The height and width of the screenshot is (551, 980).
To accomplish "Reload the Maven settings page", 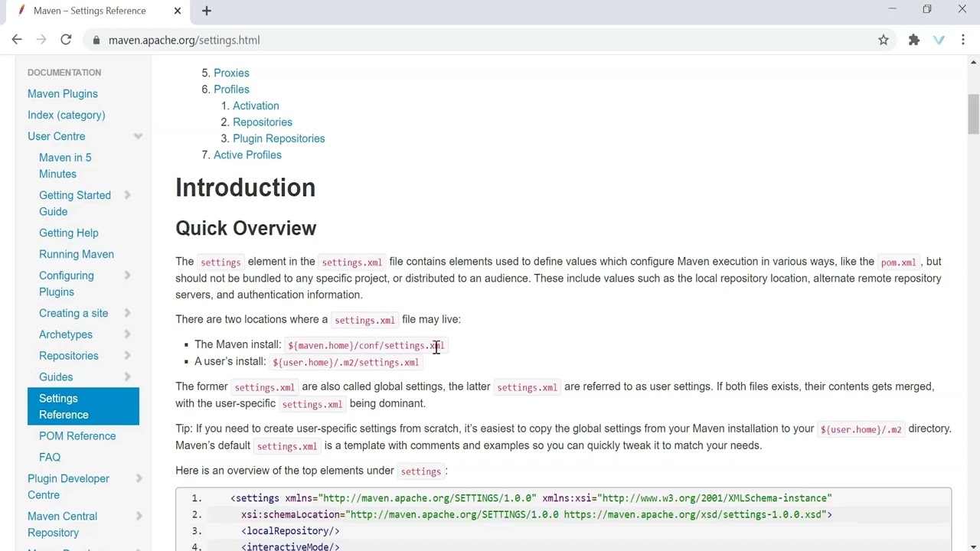I will click(66, 40).
